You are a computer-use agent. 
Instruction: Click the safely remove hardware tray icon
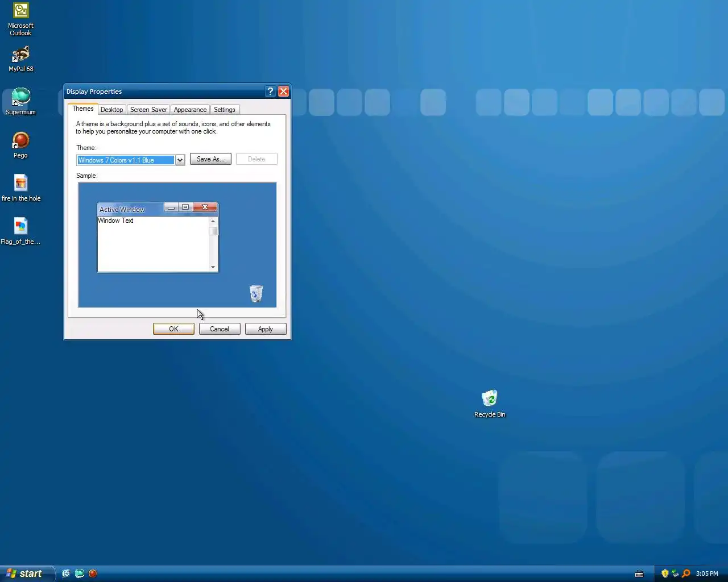pos(675,573)
